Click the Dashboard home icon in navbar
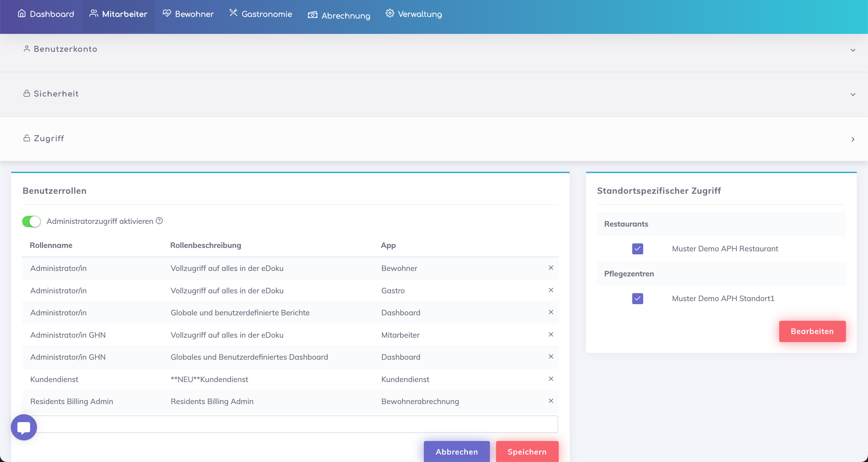Image resolution: width=868 pixels, height=462 pixels. 22,14
